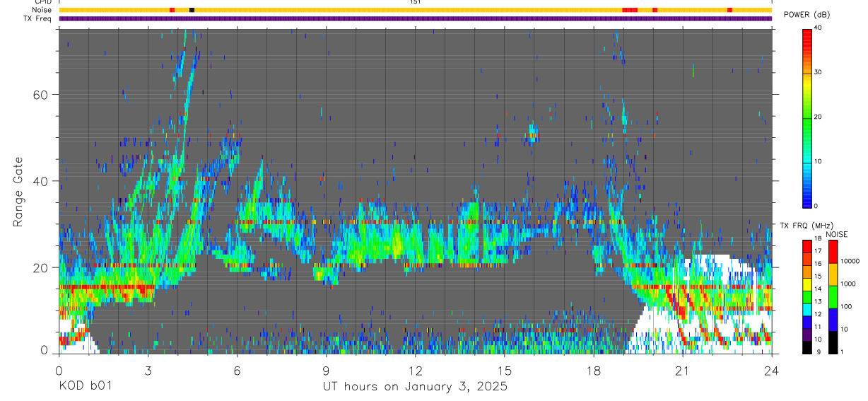Click the x-axis tick label 21
Image resolution: width=868 pixels, height=401 pixels.
tap(683, 370)
